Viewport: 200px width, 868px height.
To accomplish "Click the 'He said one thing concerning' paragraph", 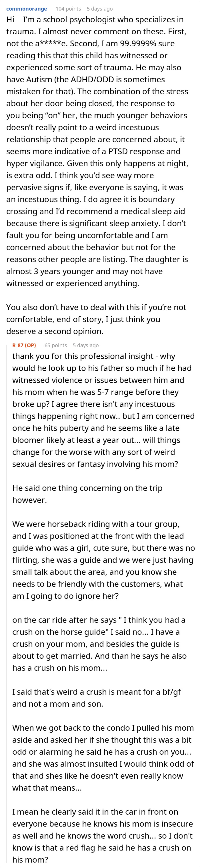I will pyautogui.click(x=87, y=494).
